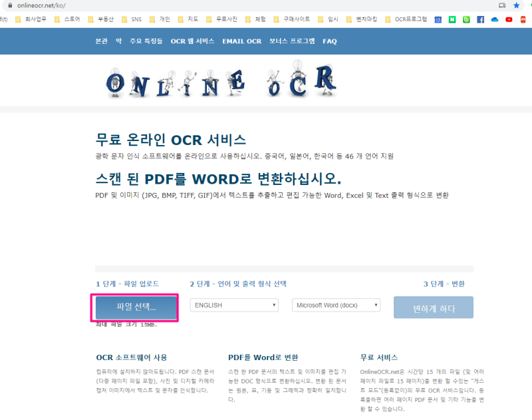Open the 임시 bookmark folder

pos(328,19)
